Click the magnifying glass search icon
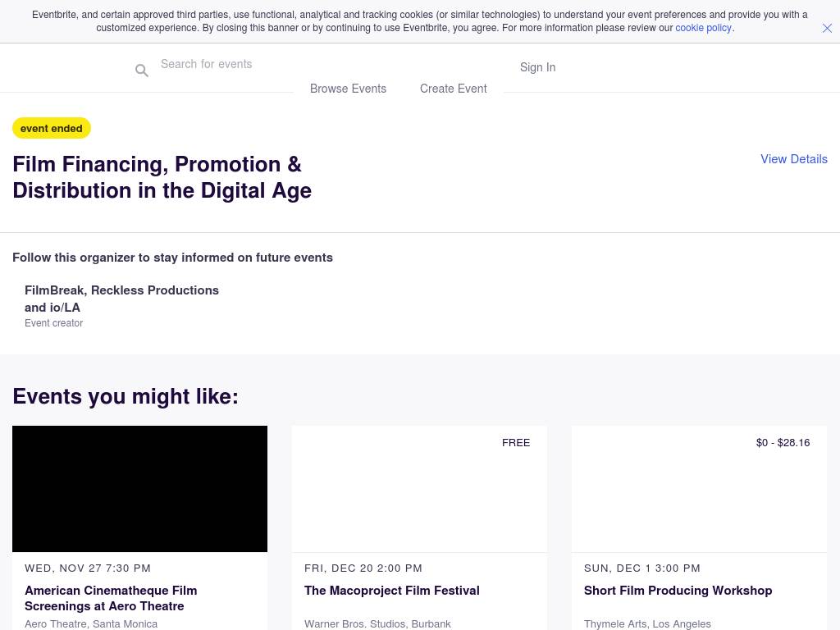The height and width of the screenshot is (630, 840). coord(141,71)
